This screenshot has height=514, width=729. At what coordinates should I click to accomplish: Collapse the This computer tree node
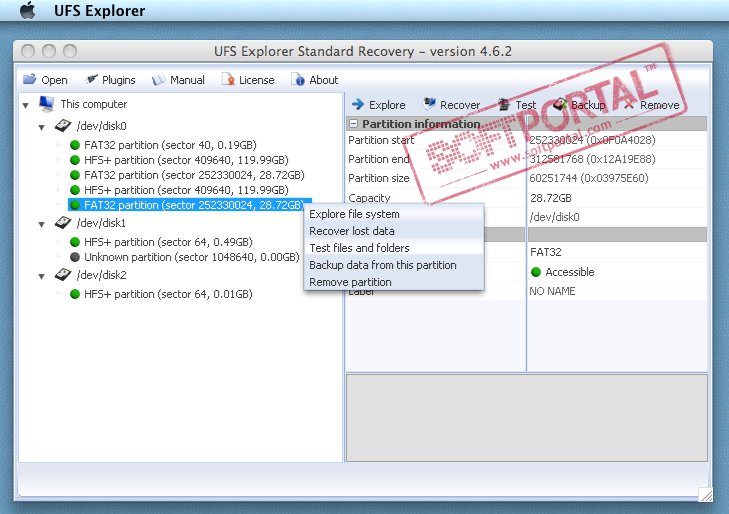26,105
